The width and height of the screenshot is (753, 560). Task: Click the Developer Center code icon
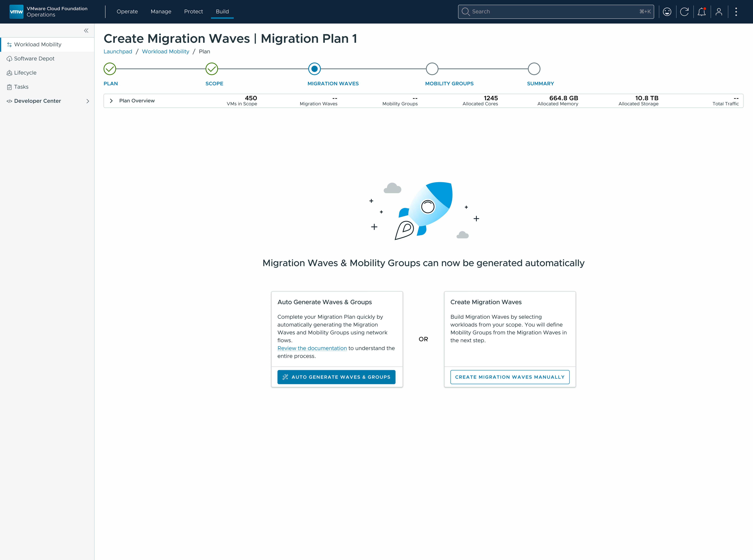pyautogui.click(x=10, y=101)
